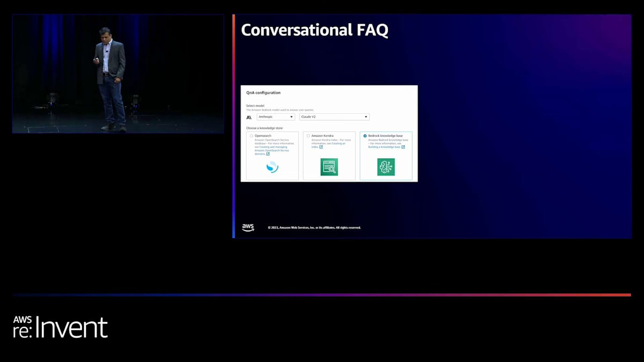Click the Conversational FAQ slide title
The image size is (644, 362).
pos(314,30)
